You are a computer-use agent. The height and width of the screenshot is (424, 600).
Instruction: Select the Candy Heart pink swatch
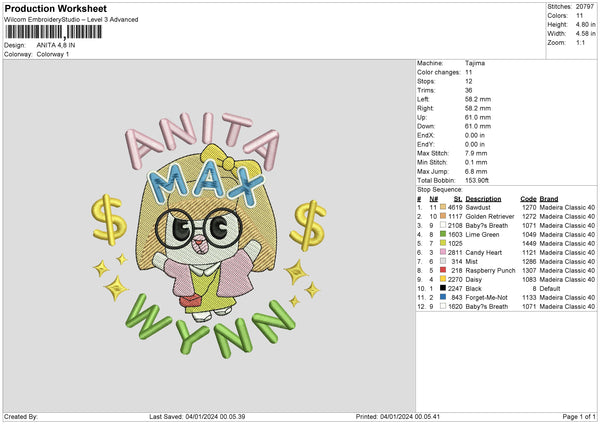[443, 252]
